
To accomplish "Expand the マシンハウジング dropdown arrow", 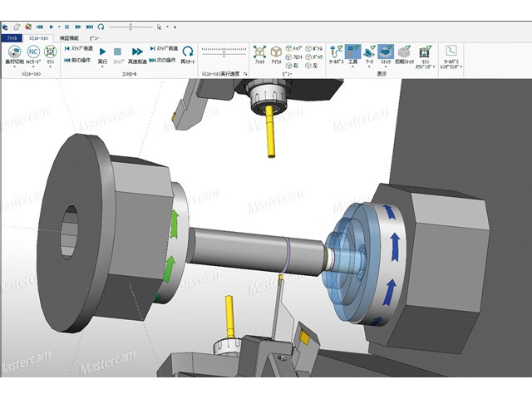I will tap(434, 66).
